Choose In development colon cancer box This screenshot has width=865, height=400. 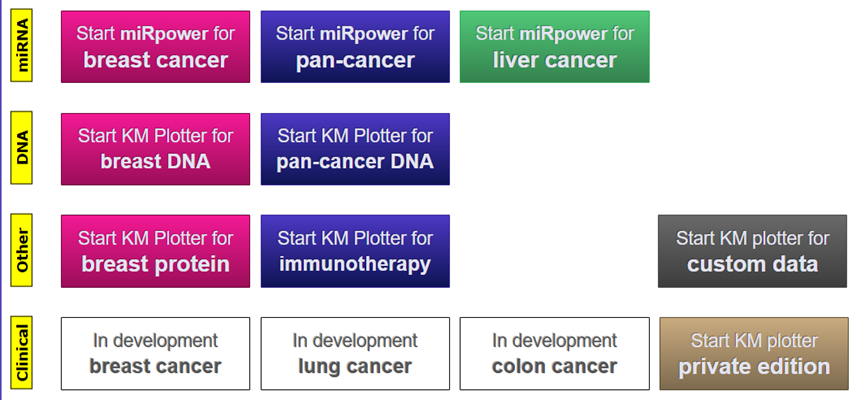[554, 353]
